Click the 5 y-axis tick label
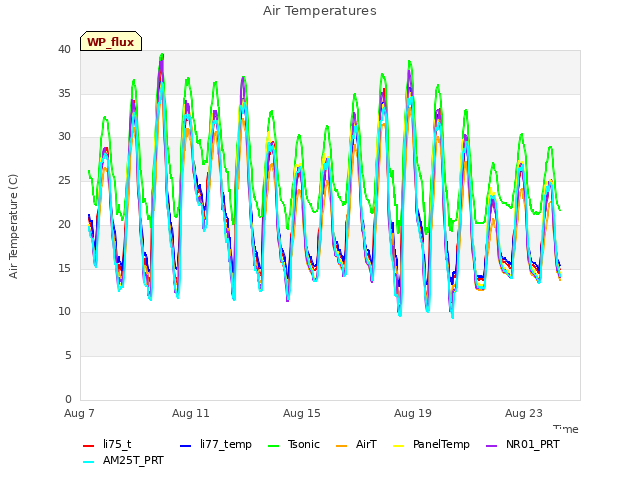 (68, 356)
